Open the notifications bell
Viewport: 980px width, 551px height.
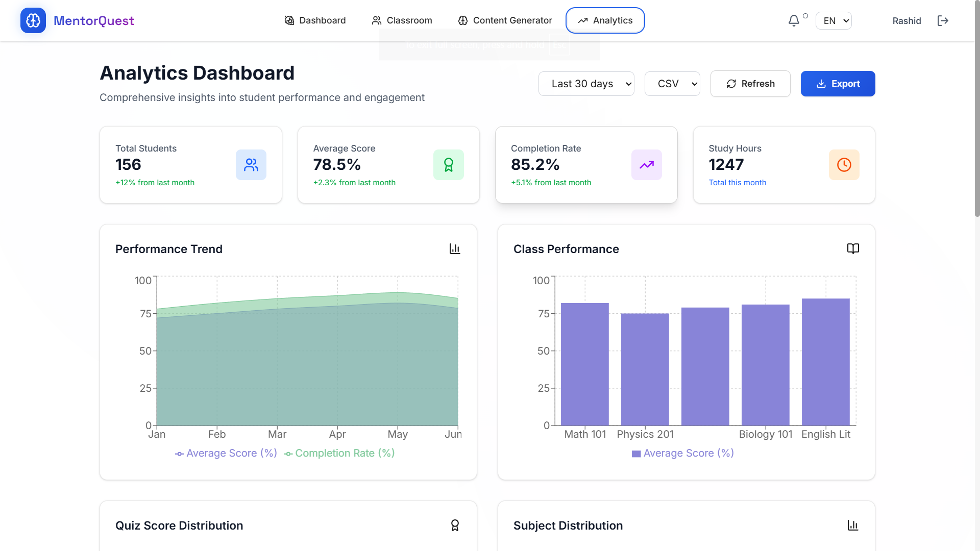coord(794,21)
